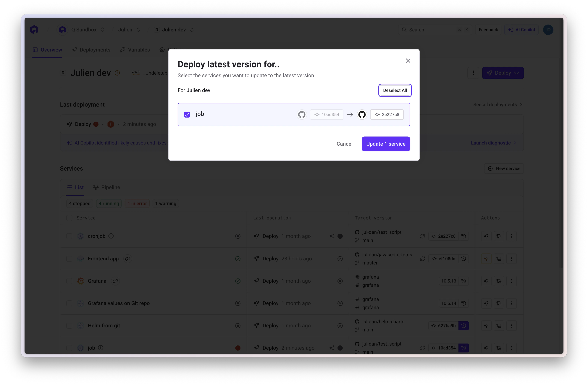Select Grafana values on Git repo checkbox

(x=69, y=303)
